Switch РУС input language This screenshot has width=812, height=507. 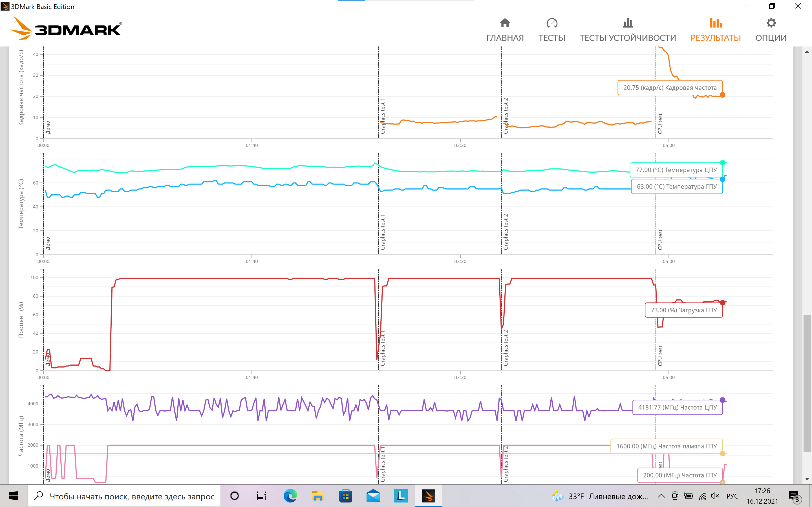pyautogui.click(x=732, y=496)
